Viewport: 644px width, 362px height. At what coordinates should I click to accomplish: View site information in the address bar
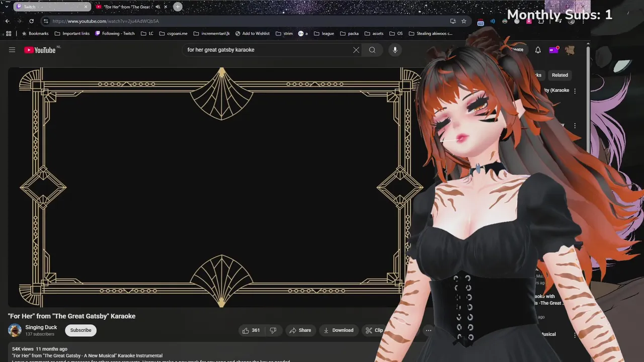pyautogui.click(x=46, y=21)
